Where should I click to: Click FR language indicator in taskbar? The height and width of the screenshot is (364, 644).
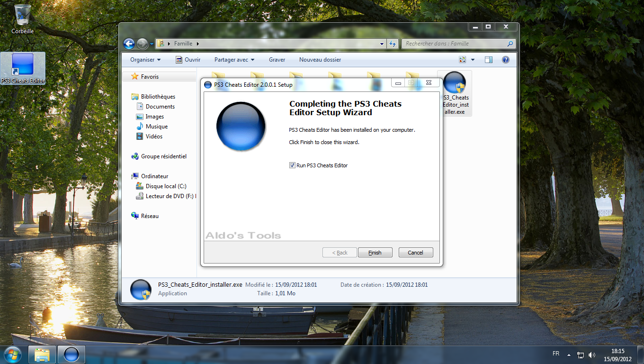(556, 354)
